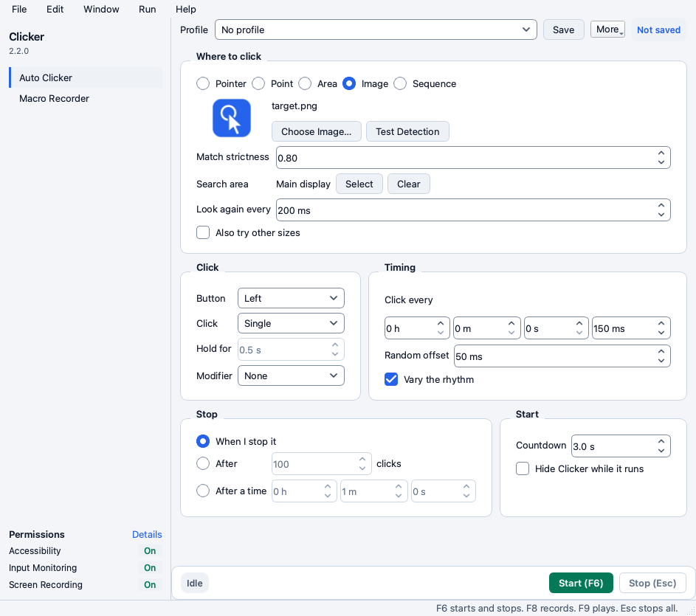Image resolution: width=696 pixels, height=616 pixels.
Task: Click the Test Detection button
Action: point(407,132)
